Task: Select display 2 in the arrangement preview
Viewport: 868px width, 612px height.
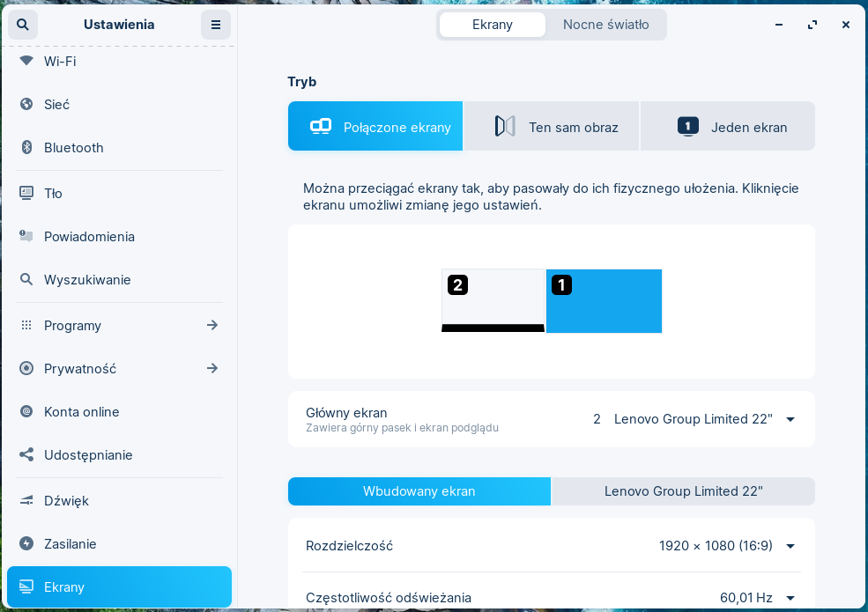Action: pyautogui.click(x=493, y=300)
